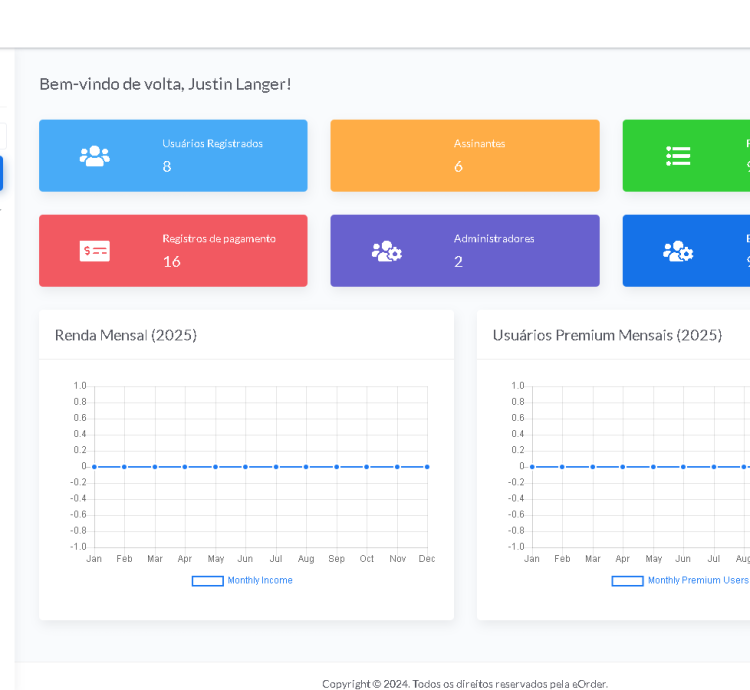Click the Monthly Premium Users legend text
Viewport: 750px width, 690px height.
pyautogui.click(x=697, y=581)
